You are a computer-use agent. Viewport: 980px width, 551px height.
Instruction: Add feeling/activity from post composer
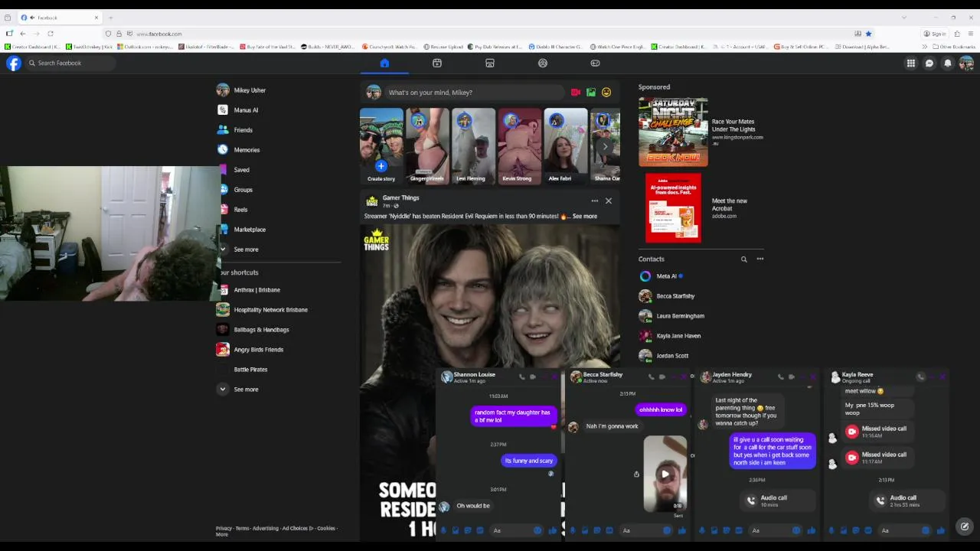pyautogui.click(x=606, y=93)
